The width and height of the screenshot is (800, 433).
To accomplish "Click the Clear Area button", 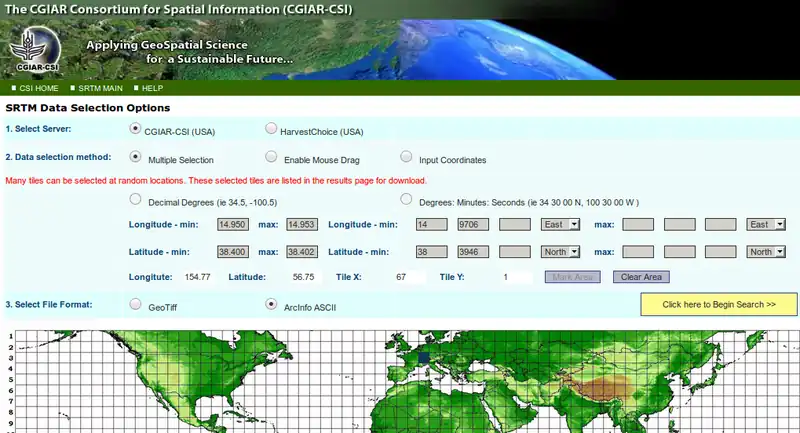I will click(641, 277).
